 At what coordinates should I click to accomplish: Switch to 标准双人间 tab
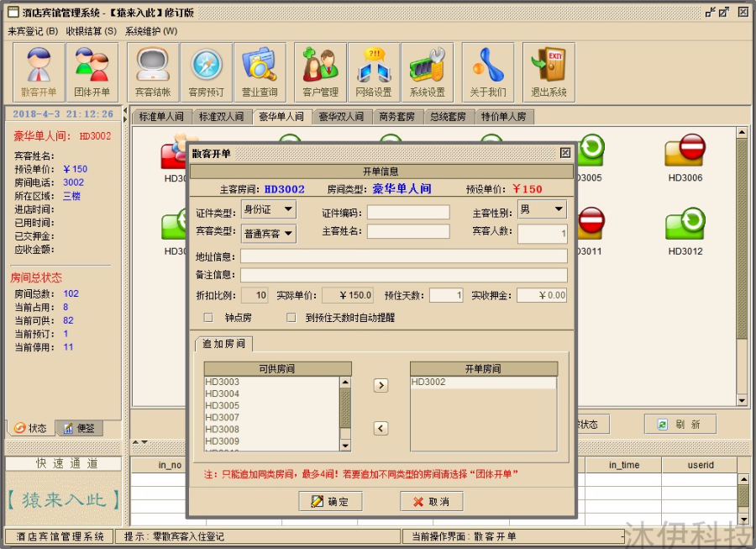[221, 117]
